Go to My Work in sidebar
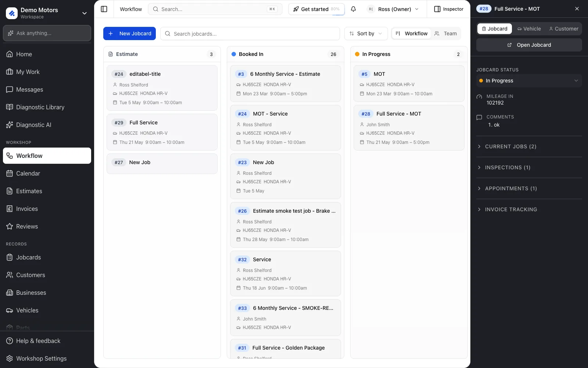The width and height of the screenshot is (588, 368). 47,72
